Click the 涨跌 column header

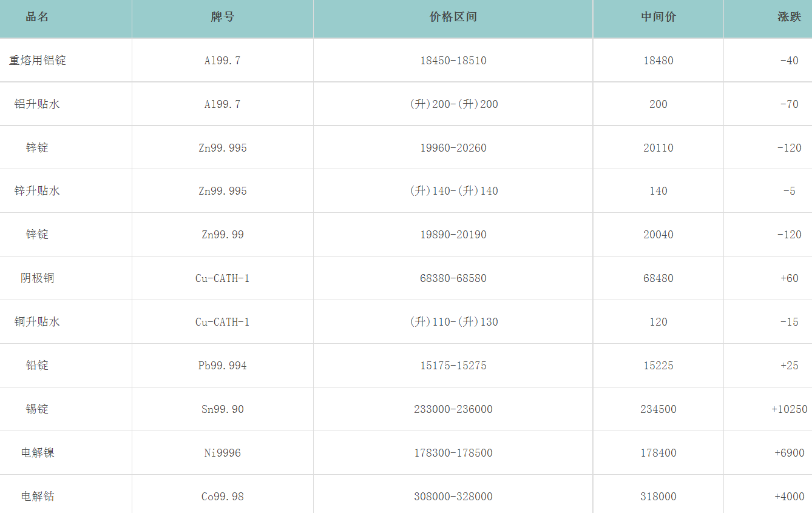[789, 17]
